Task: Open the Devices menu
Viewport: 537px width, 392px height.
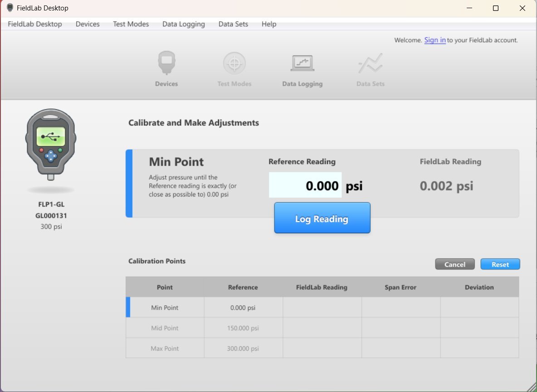Action: [88, 24]
